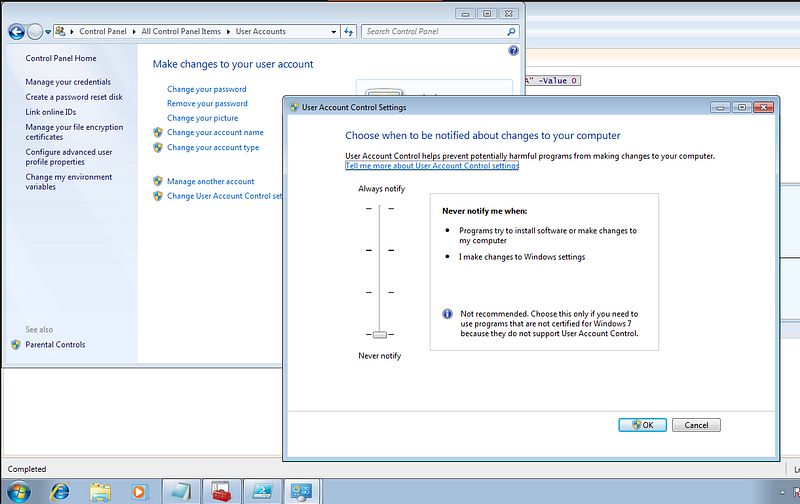Click shield icon beside Change your account name
800x504 pixels.
158,133
